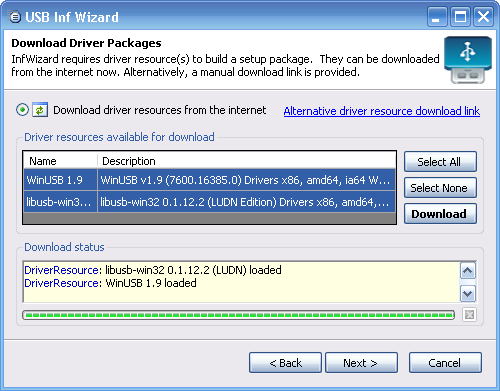The width and height of the screenshot is (500, 391).
Task: Click the Download button
Action: click(x=440, y=214)
